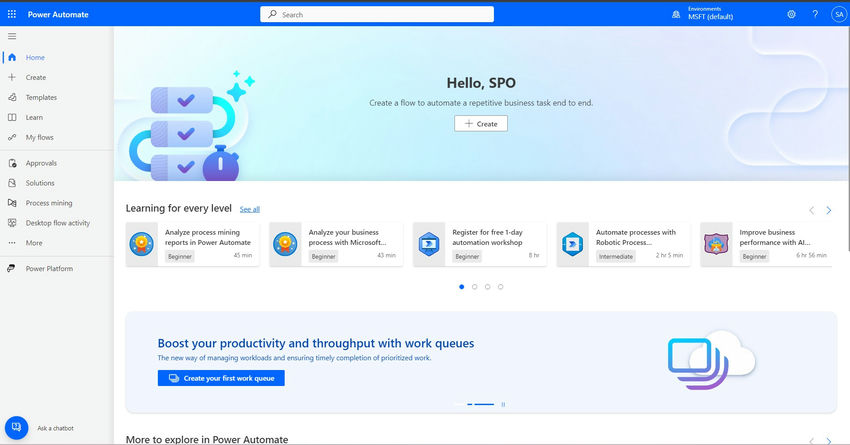Image resolution: width=850 pixels, height=445 pixels.
Task: Go to previous learning cards with left chevron
Action: pos(812,210)
